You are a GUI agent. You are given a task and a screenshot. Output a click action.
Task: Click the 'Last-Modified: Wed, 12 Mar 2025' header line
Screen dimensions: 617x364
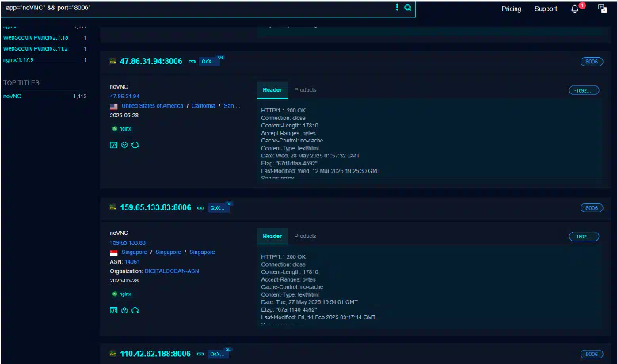[x=320, y=171]
